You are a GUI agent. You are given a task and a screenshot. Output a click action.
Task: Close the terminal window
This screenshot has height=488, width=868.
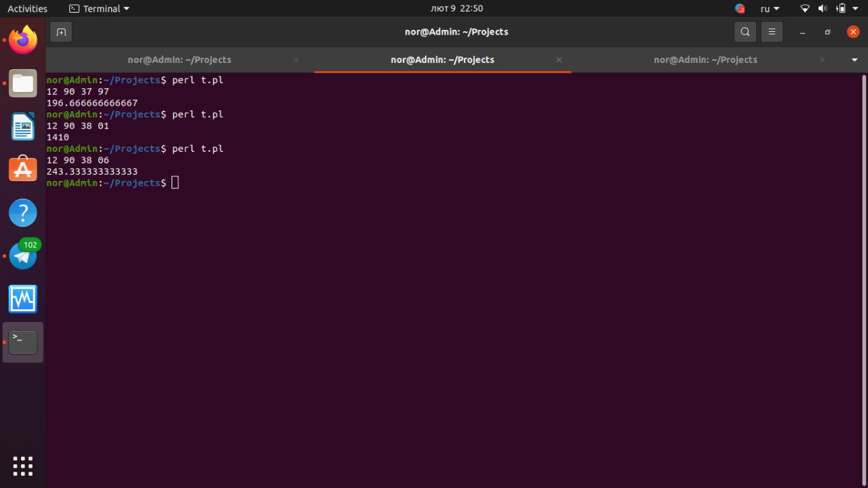coord(853,32)
